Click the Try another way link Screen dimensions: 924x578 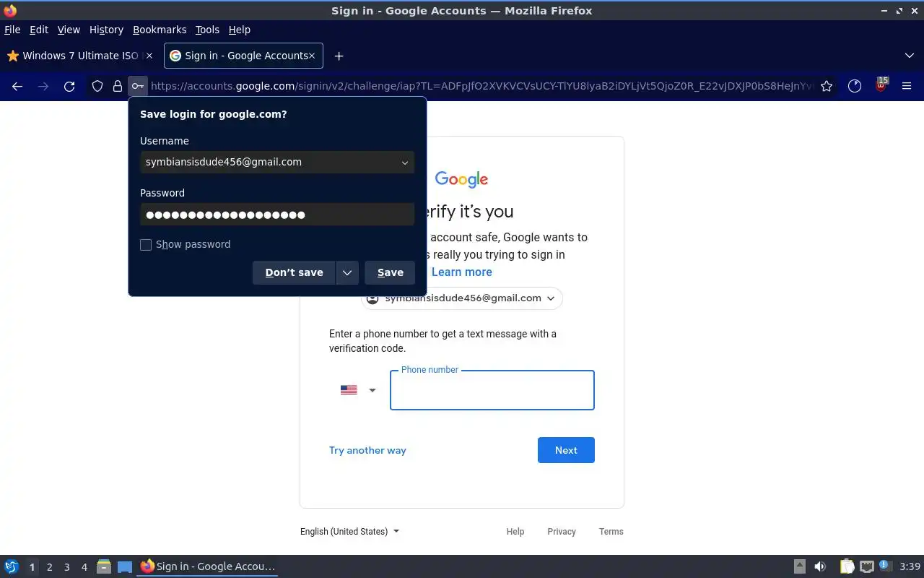367,450
